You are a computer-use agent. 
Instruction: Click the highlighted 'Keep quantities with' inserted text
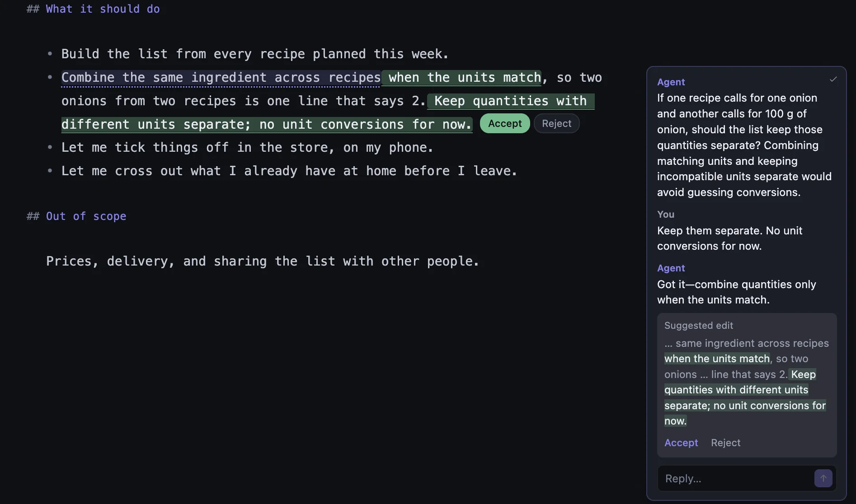510,101
